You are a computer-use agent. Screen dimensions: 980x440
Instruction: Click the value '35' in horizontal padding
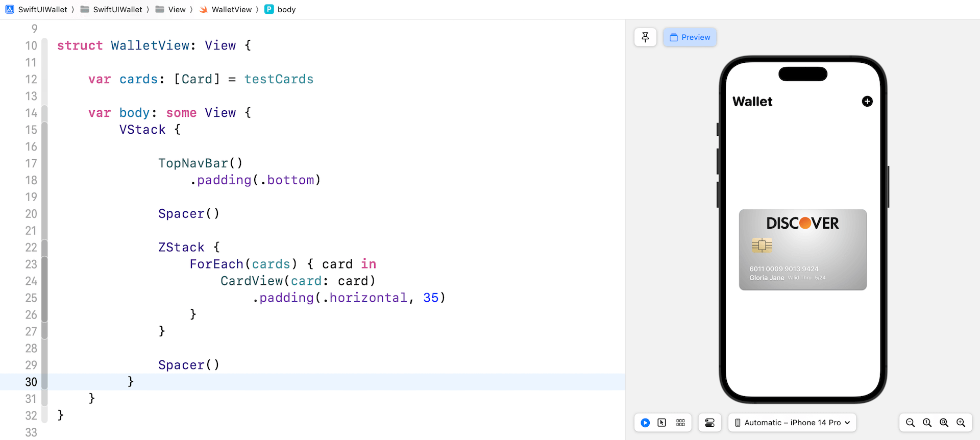tap(431, 298)
